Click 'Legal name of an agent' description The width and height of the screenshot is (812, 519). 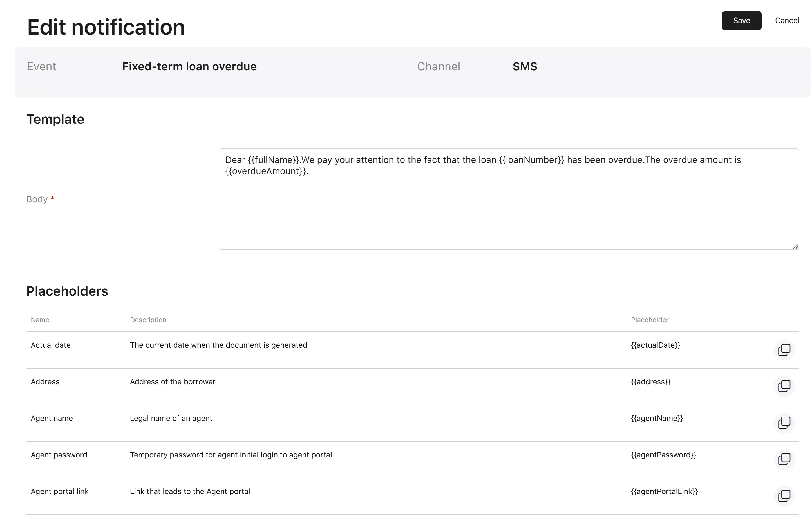[x=171, y=418]
